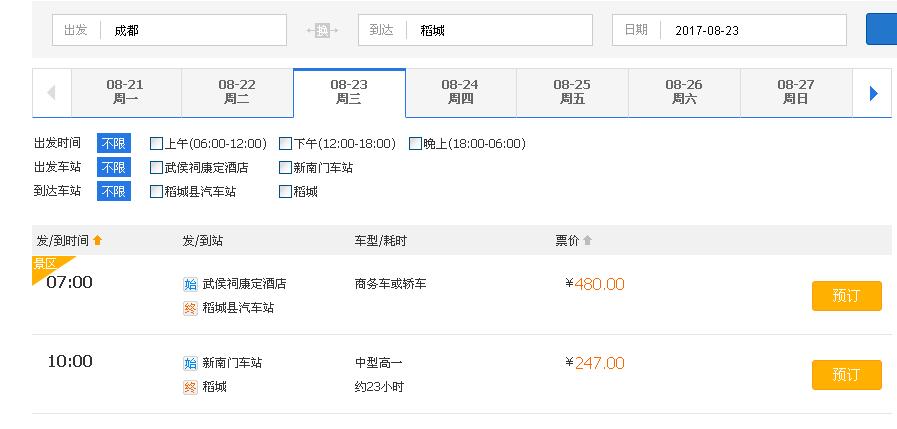Tick 新南门车站 departure station checkbox
897x429 pixels.
[285, 168]
